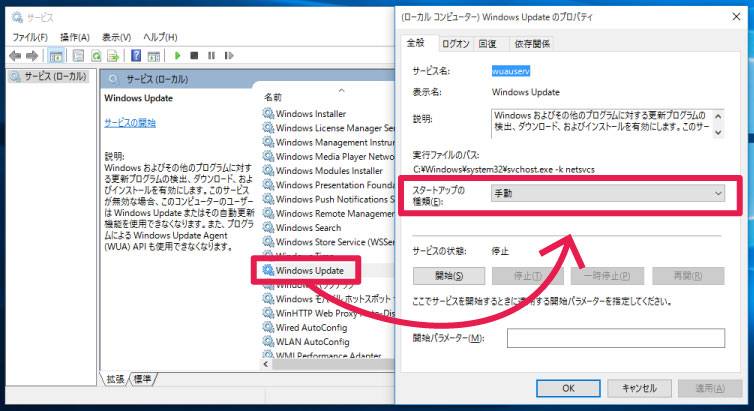Toggle the console tree toolbar icon
This screenshot has width=754, height=411.
point(56,56)
